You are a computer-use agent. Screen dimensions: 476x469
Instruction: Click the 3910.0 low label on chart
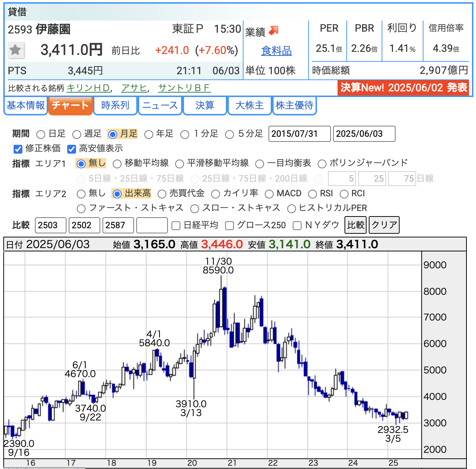[191, 404]
